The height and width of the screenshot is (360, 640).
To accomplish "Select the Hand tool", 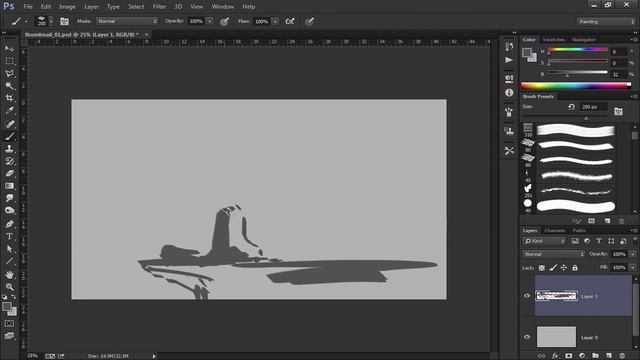I will pyautogui.click(x=9, y=275).
